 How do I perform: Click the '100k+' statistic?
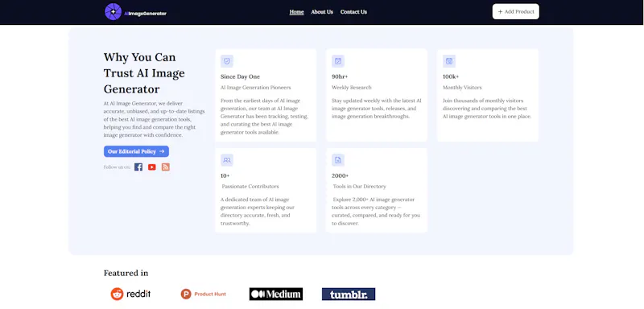coord(451,76)
